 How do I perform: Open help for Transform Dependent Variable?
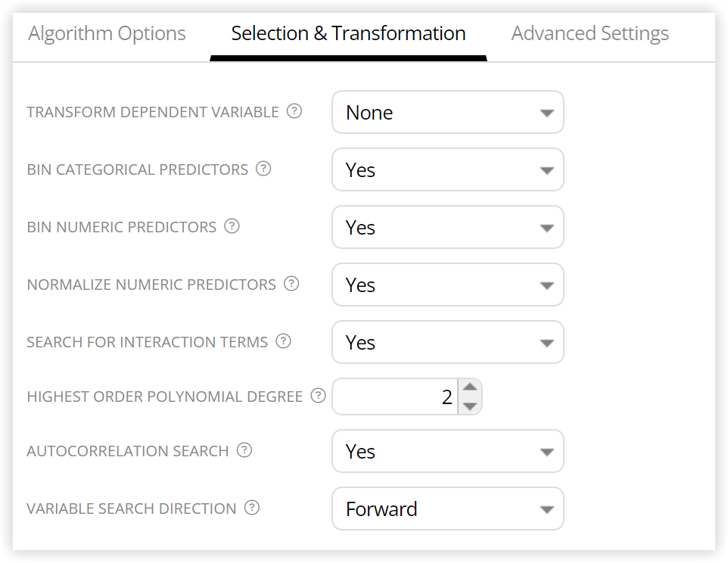[294, 111]
